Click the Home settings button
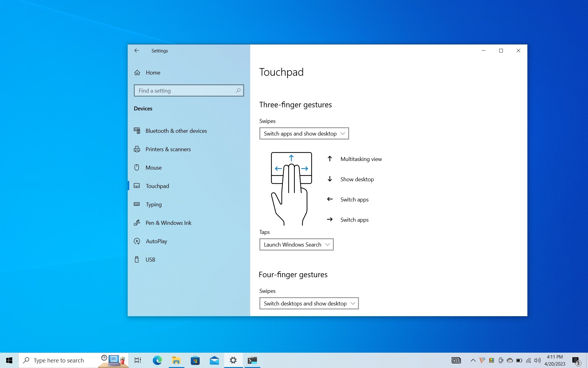 point(153,72)
